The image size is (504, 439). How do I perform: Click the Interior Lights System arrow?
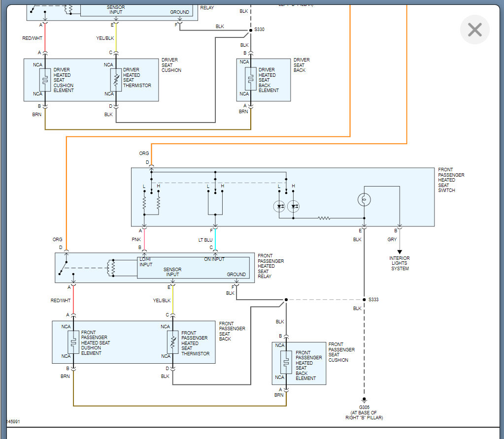pyautogui.click(x=400, y=252)
